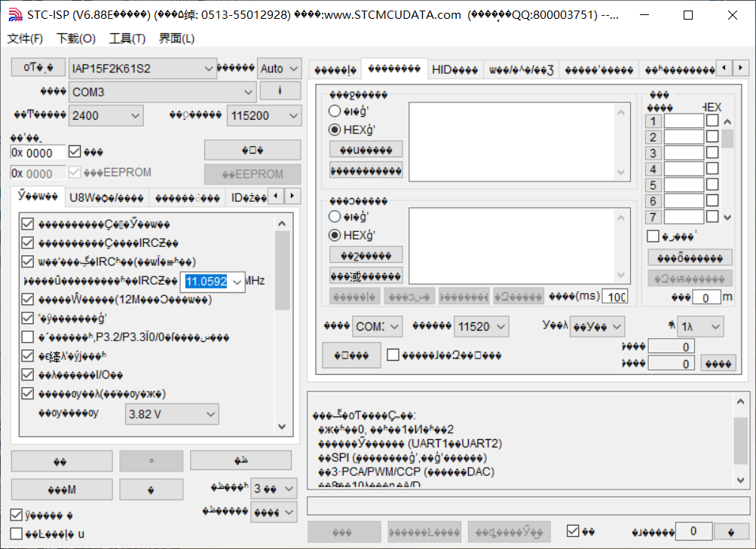
Task: Click the up arrow of the hardware options scrollbar
Action: click(x=282, y=224)
